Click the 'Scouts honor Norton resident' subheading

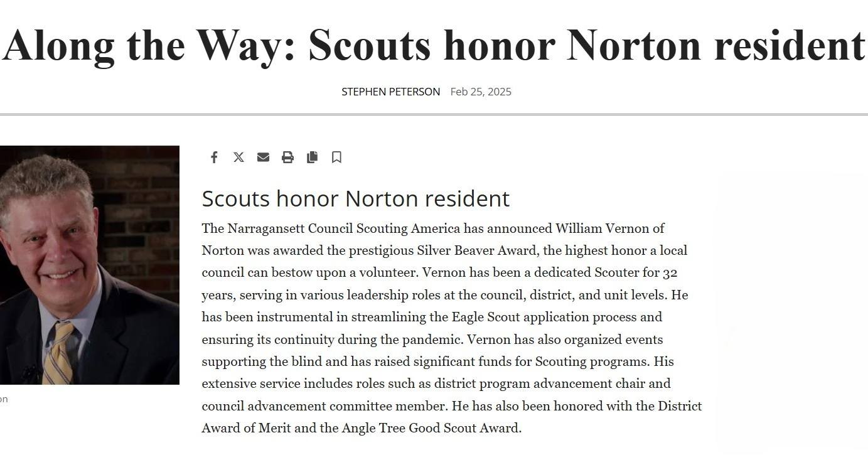tap(355, 198)
